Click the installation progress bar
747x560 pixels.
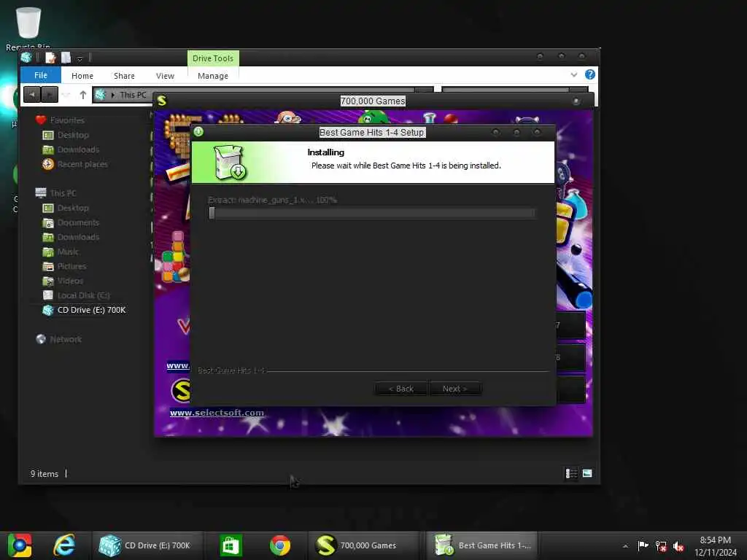tap(371, 214)
